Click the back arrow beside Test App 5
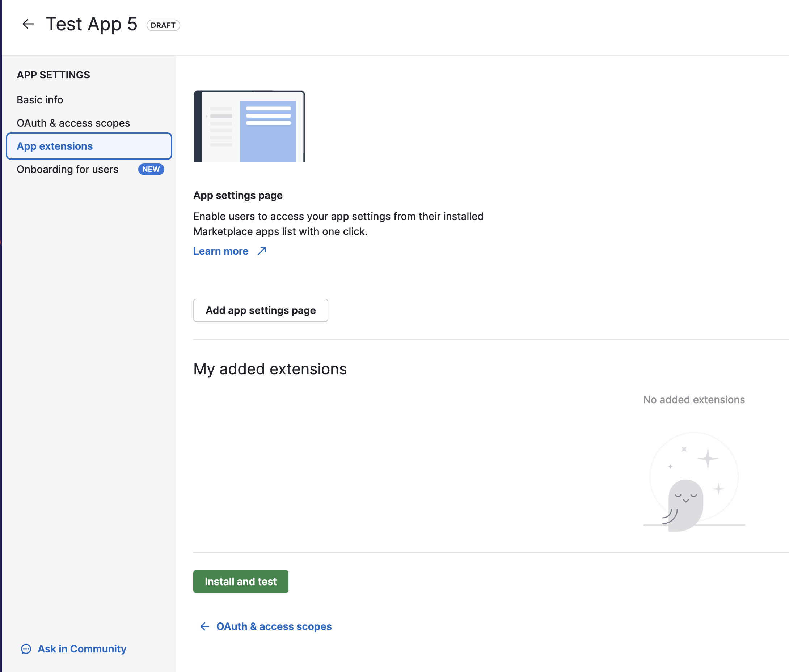The image size is (789, 672). pos(28,24)
